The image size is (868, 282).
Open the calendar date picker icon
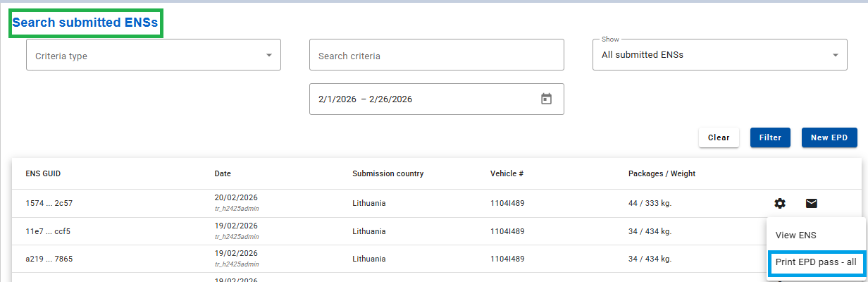coord(546,99)
